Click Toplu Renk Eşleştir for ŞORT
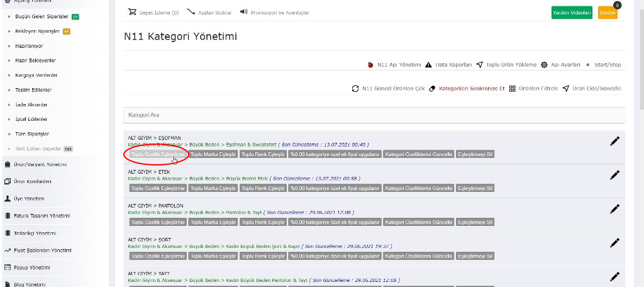Screen dimensions: 644x287 pos(263,256)
